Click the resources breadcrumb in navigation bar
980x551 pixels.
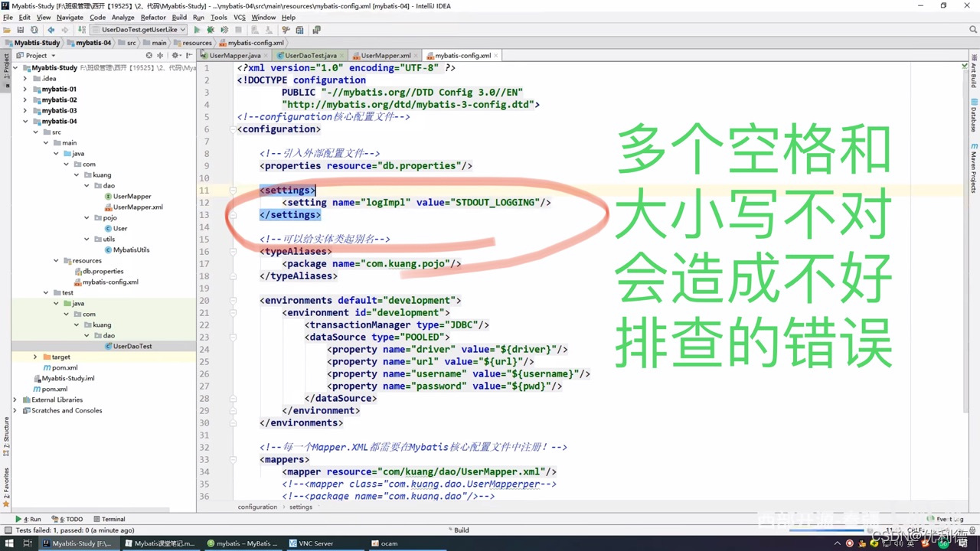pos(191,43)
